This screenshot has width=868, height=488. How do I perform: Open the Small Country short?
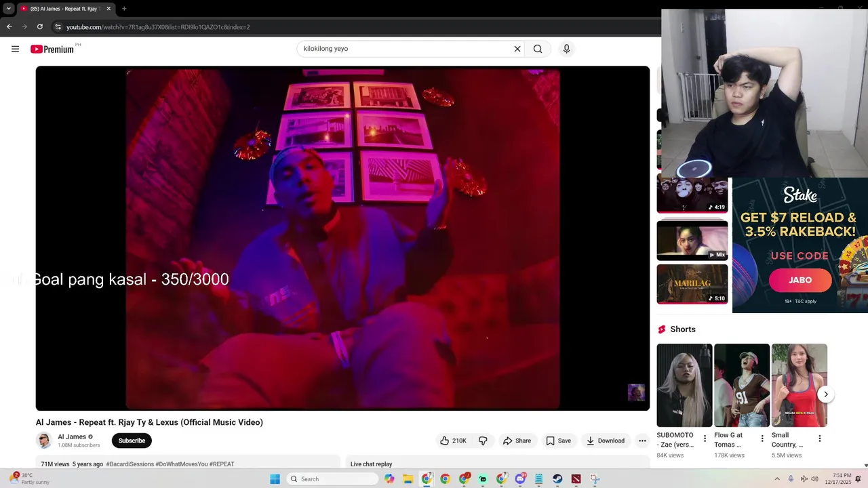click(x=799, y=385)
